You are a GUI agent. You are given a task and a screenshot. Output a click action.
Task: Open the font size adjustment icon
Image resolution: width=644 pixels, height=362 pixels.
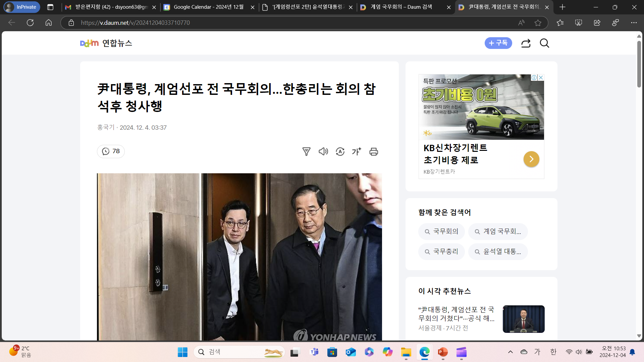pos(357,152)
